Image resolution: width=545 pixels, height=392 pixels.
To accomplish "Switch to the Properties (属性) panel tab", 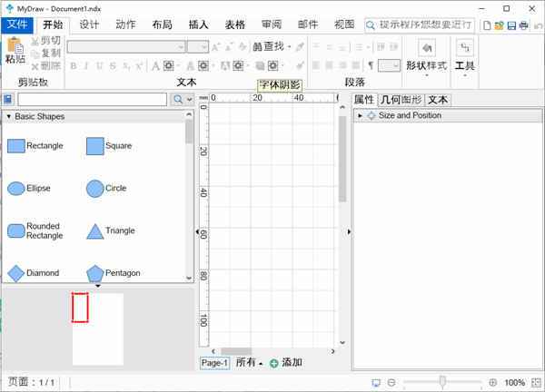I will pos(363,100).
